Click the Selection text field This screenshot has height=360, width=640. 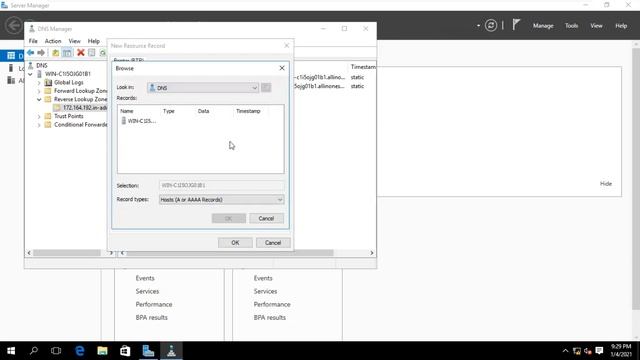pyautogui.click(x=221, y=185)
